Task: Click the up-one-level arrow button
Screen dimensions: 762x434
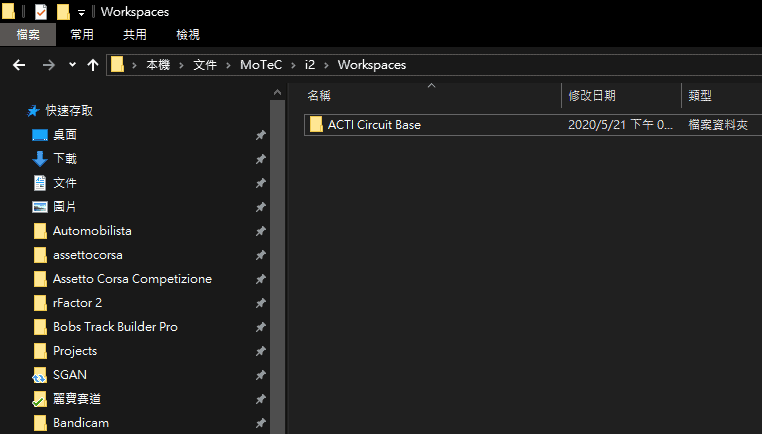Action: click(93, 65)
